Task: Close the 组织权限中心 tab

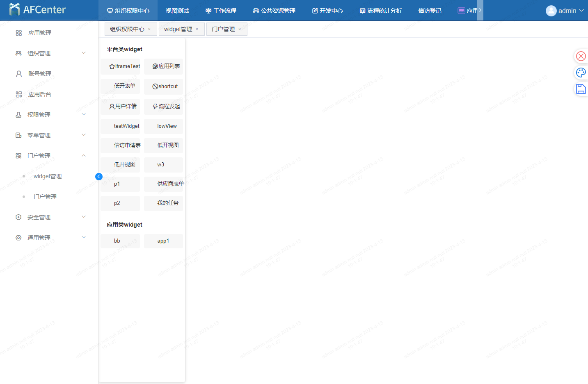Action: (149, 29)
